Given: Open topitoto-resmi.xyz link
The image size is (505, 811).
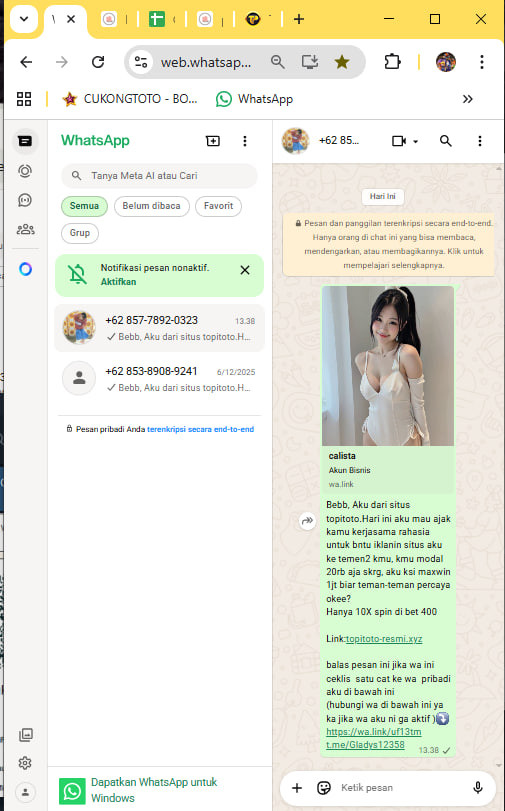Looking at the screenshot, I should pyautogui.click(x=384, y=639).
